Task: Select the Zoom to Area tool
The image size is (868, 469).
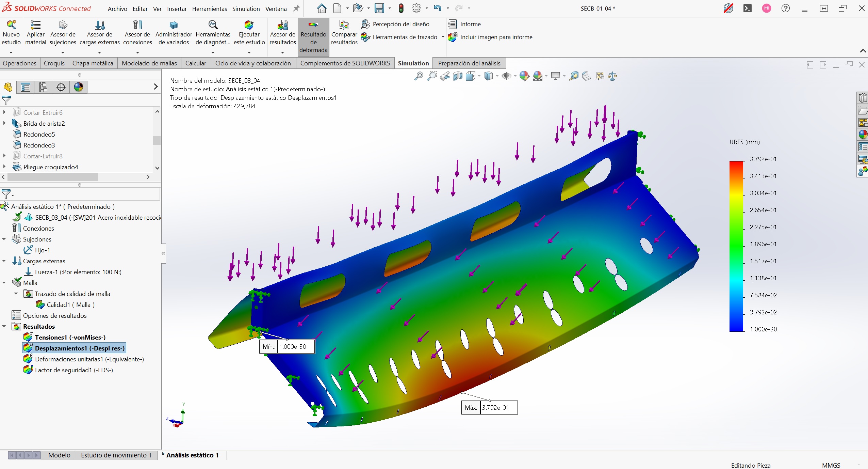Action: pos(432,76)
